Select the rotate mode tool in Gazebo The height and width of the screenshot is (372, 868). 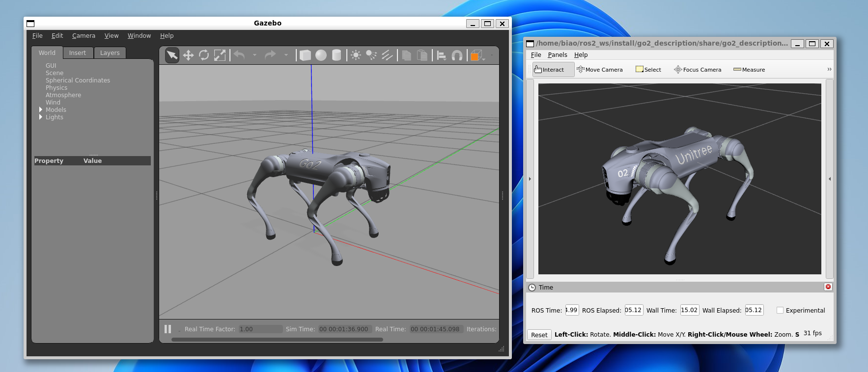pos(204,55)
